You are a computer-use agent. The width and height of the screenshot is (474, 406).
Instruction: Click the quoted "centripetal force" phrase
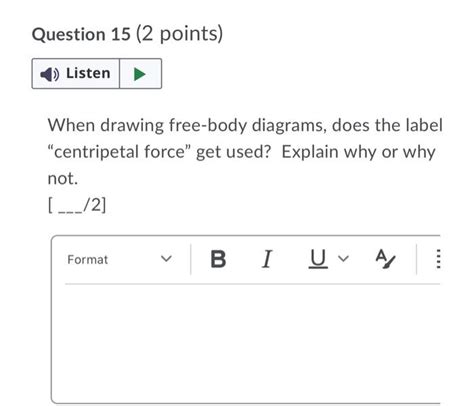click(119, 152)
